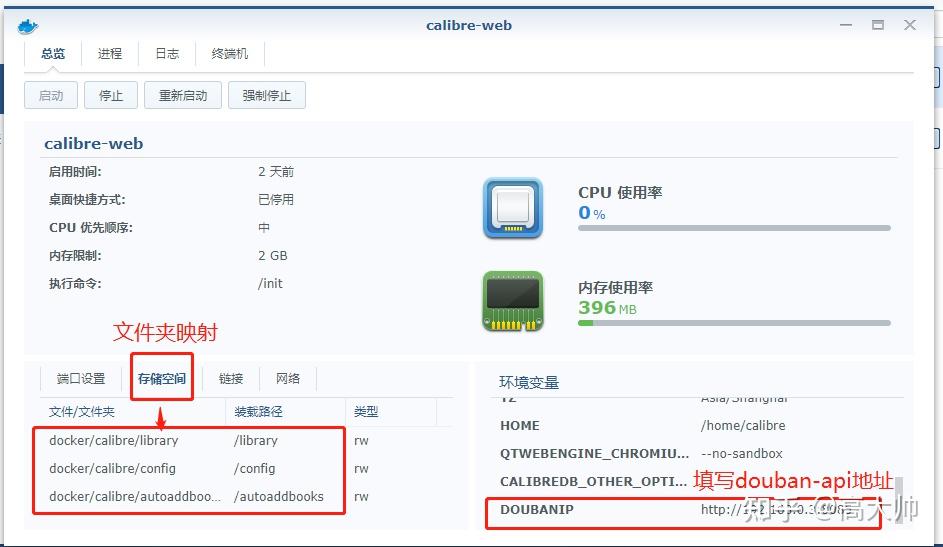Close the calibre-web window
This screenshot has height=547, width=943.
(910, 25)
